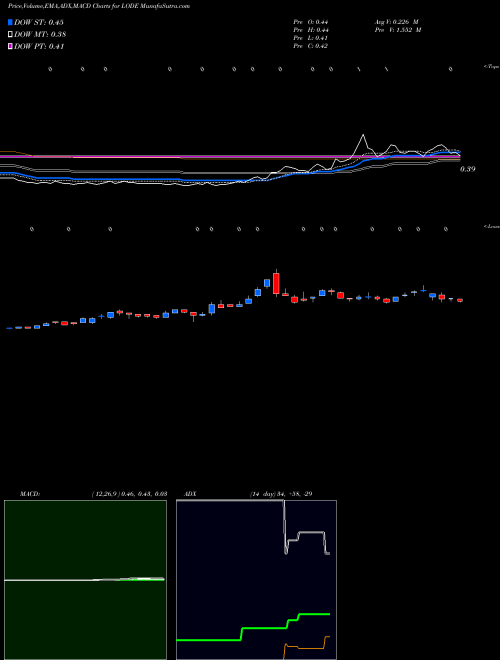This screenshot has width=500, height=660.
Task: Click the grey ADX line plateau
Action: point(312,532)
